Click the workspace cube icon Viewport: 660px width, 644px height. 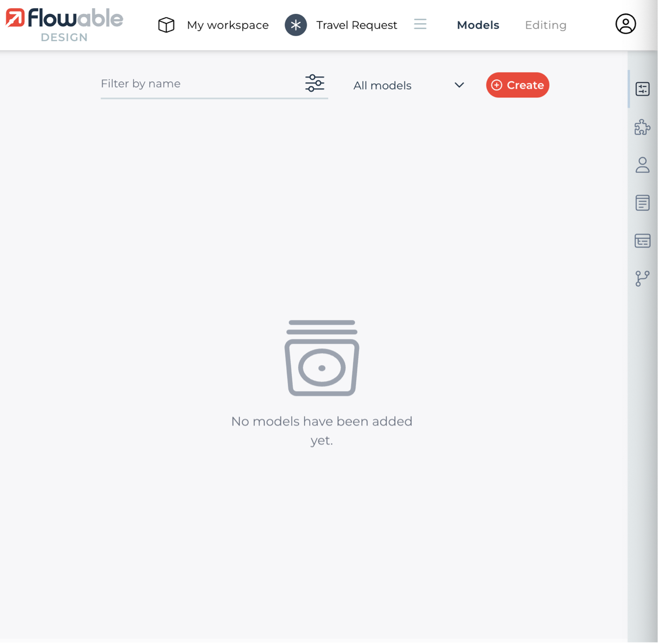pos(166,25)
